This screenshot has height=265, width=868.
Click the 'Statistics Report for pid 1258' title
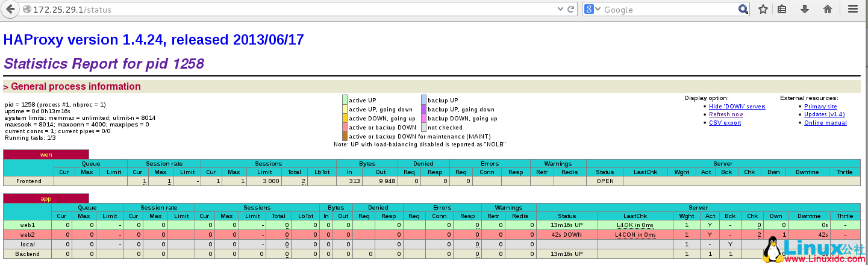click(104, 63)
